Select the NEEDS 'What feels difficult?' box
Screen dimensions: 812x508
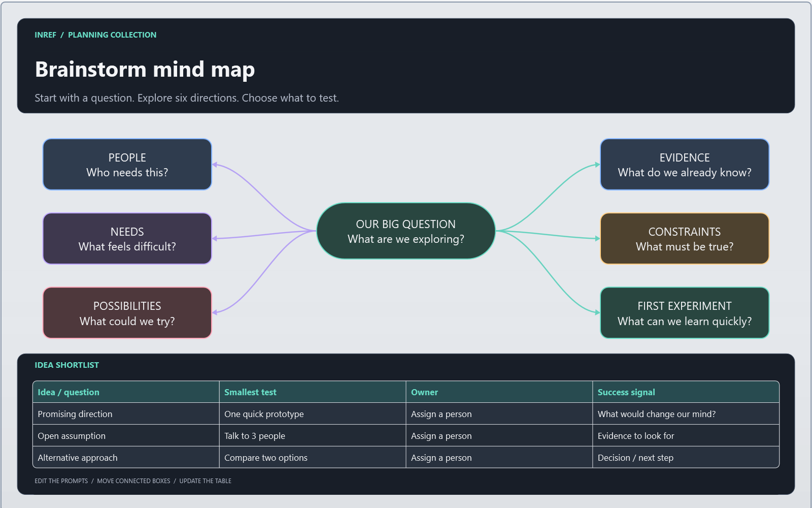click(x=127, y=239)
